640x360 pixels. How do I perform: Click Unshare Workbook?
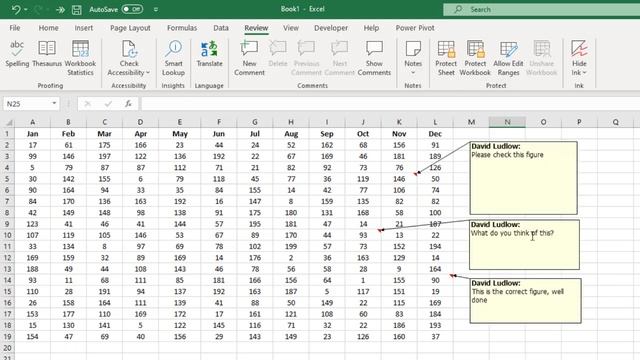click(542, 58)
